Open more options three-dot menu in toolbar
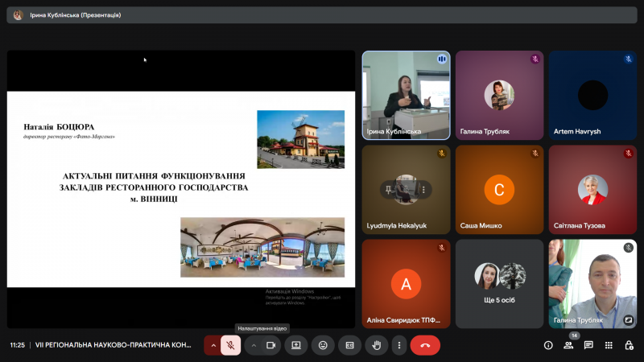The height and width of the screenshot is (362, 644). (x=399, y=345)
